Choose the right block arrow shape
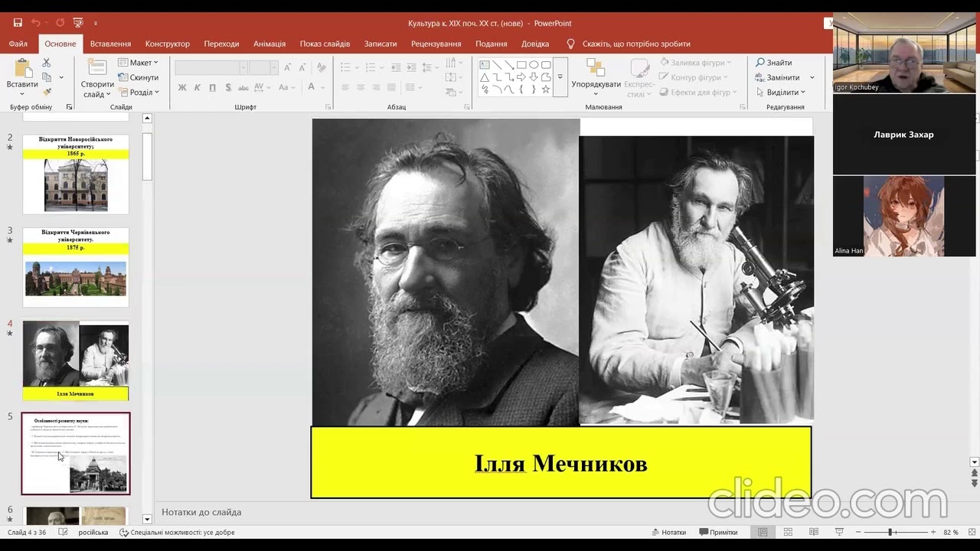 (521, 77)
